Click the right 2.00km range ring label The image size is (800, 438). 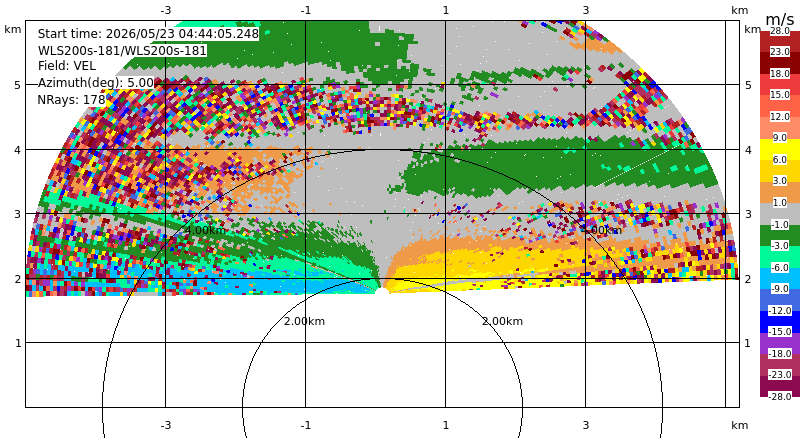coord(503,321)
